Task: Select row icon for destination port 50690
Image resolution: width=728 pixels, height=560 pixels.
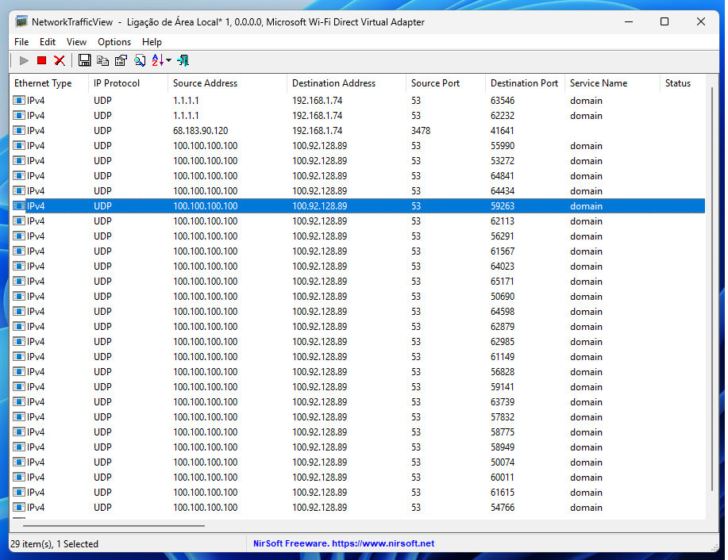Action: pyautogui.click(x=19, y=296)
